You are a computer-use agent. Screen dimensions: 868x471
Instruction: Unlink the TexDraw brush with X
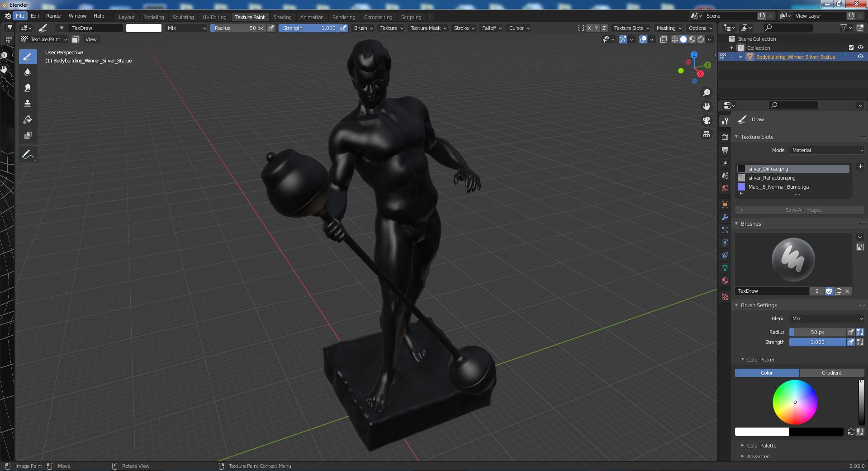click(847, 291)
